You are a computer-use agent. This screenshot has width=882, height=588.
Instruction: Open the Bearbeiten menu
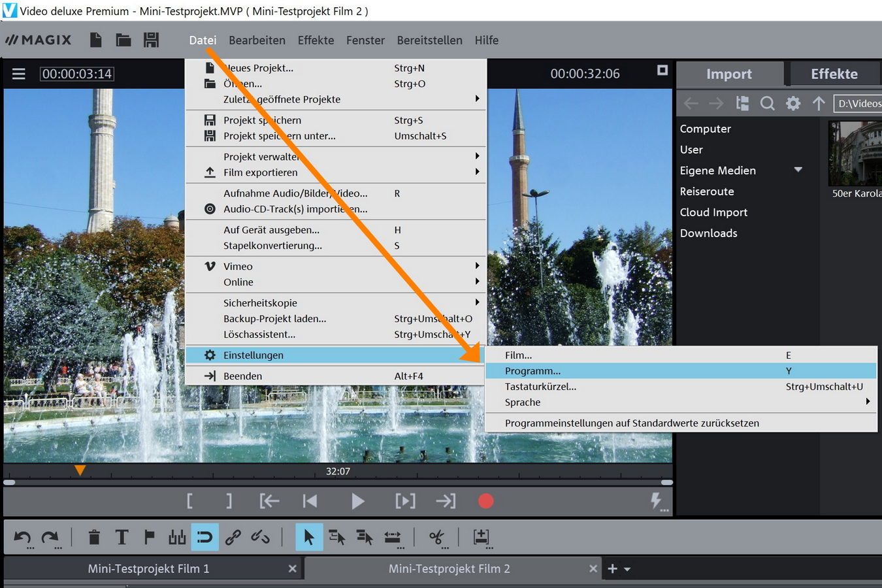click(257, 40)
